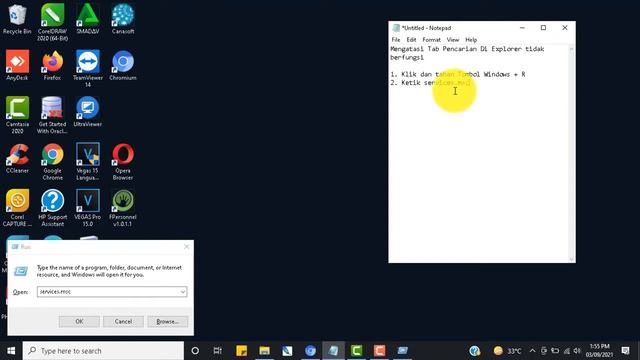
Task: Open the Windows Start menu
Action: (11, 351)
